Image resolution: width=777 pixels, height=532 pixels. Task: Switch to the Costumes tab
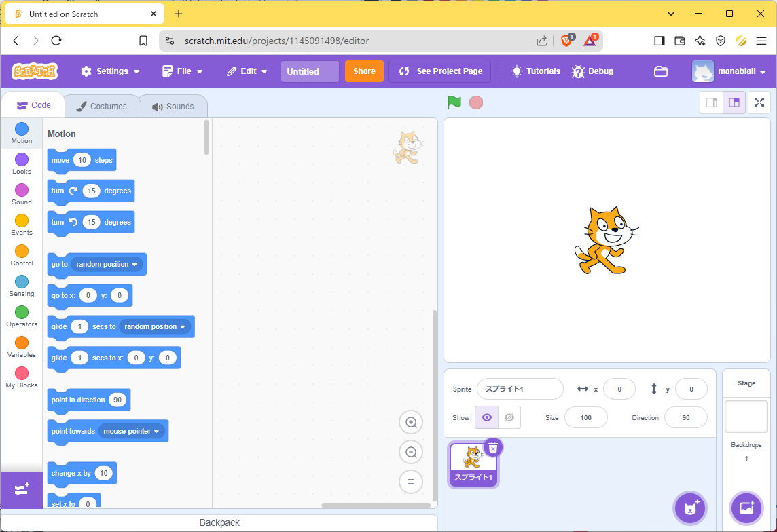point(102,106)
